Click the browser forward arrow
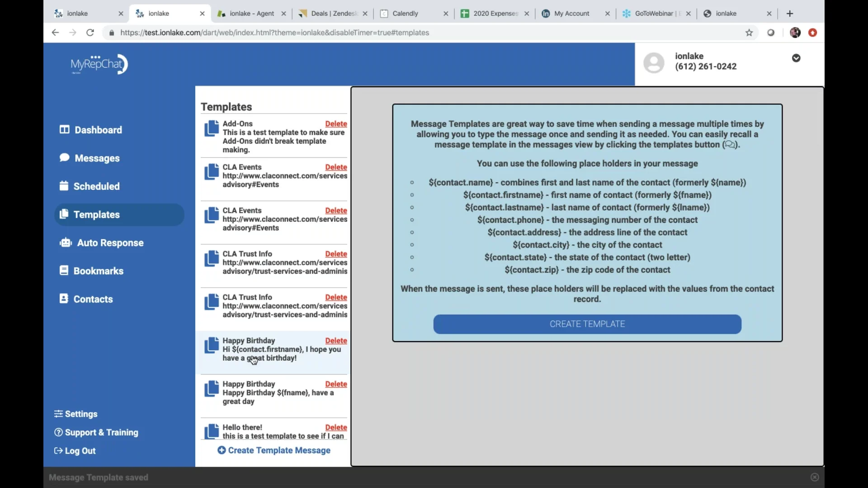 (72, 33)
